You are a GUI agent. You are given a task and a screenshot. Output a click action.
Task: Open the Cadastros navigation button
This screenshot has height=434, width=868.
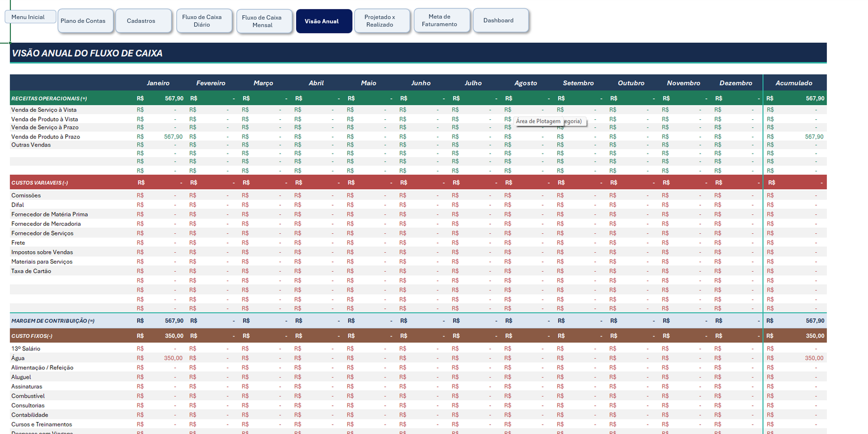[x=143, y=21]
